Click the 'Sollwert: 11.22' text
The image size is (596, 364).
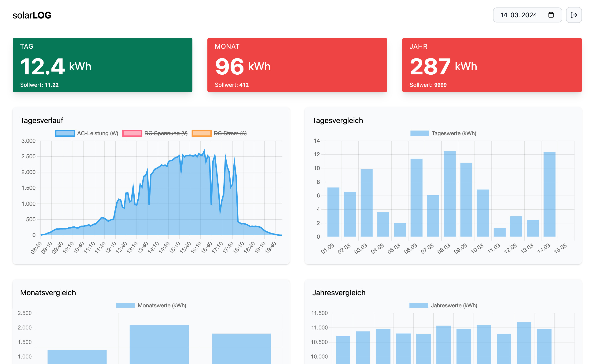(39, 85)
